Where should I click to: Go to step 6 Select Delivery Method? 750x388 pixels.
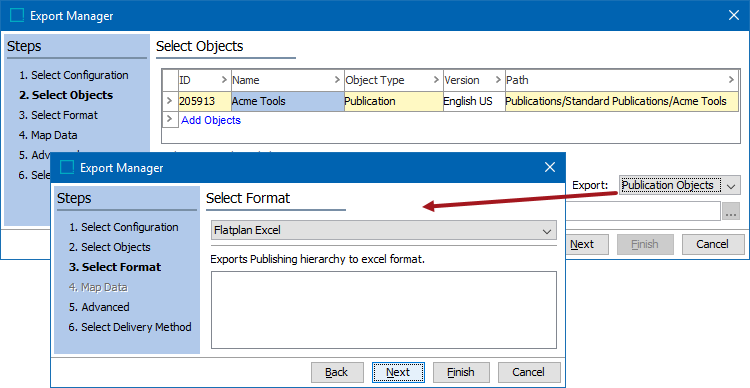pos(130,327)
